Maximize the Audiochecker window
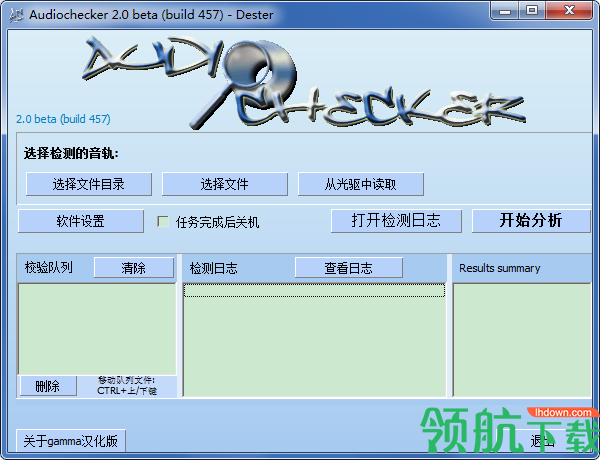The image size is (600, 460). click(x=532, y=10)
